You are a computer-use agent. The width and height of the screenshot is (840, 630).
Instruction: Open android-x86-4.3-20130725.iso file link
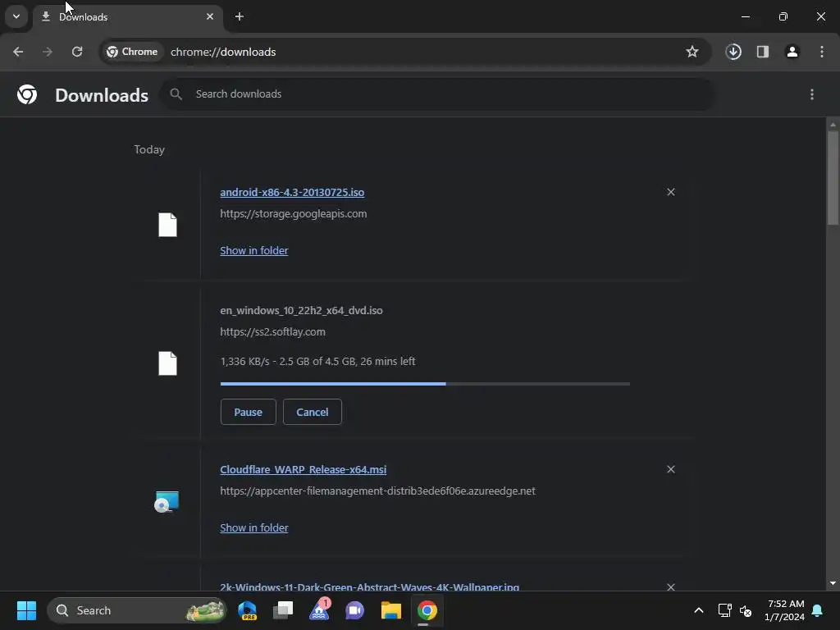(292, 192)
